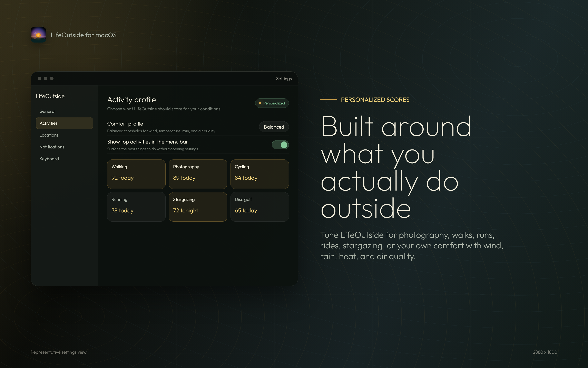This screenshot has width=588, height=368.
Task: Click the Personalized status badge
Action: click(272, 103)
